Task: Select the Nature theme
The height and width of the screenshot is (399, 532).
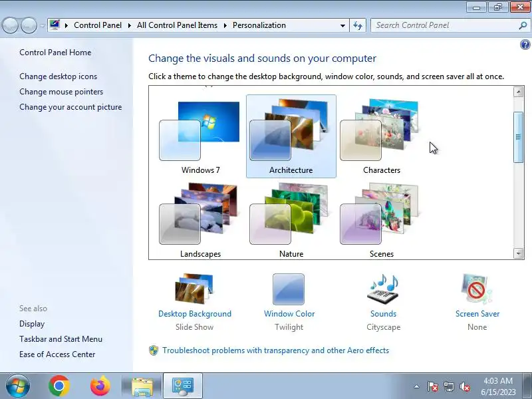Action: 291,221
